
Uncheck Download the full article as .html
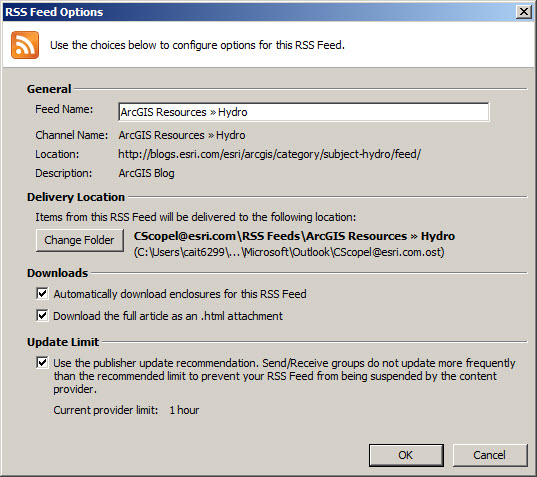[42, 315]
